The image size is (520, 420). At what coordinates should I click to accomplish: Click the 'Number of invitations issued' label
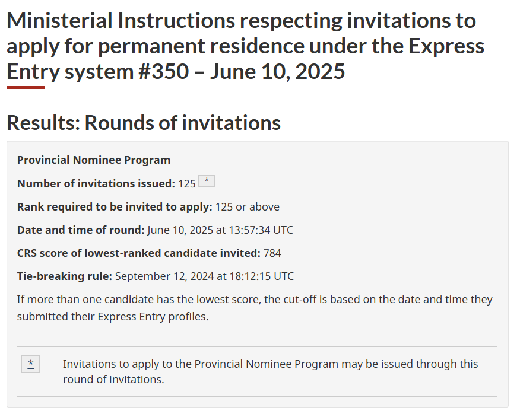click(x=96, y=183)
